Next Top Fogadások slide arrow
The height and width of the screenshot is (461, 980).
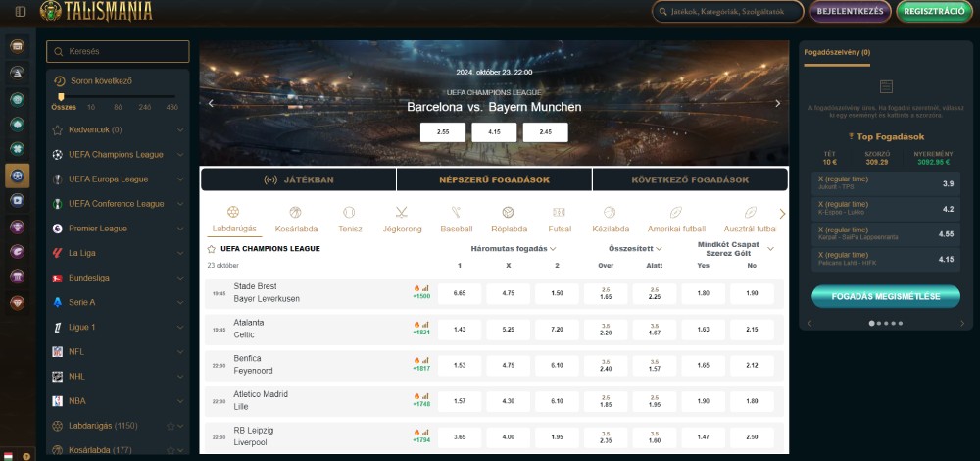[962, 324]
